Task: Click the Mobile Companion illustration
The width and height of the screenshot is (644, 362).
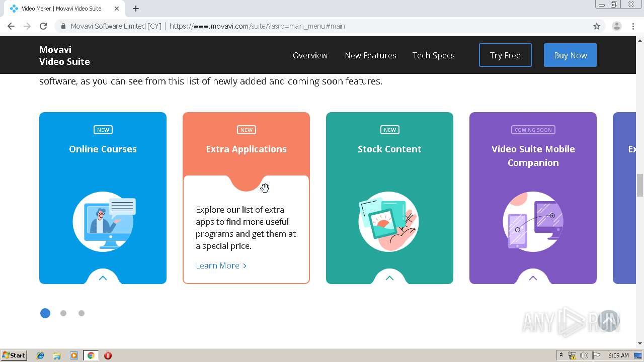Action: point(533,221)
